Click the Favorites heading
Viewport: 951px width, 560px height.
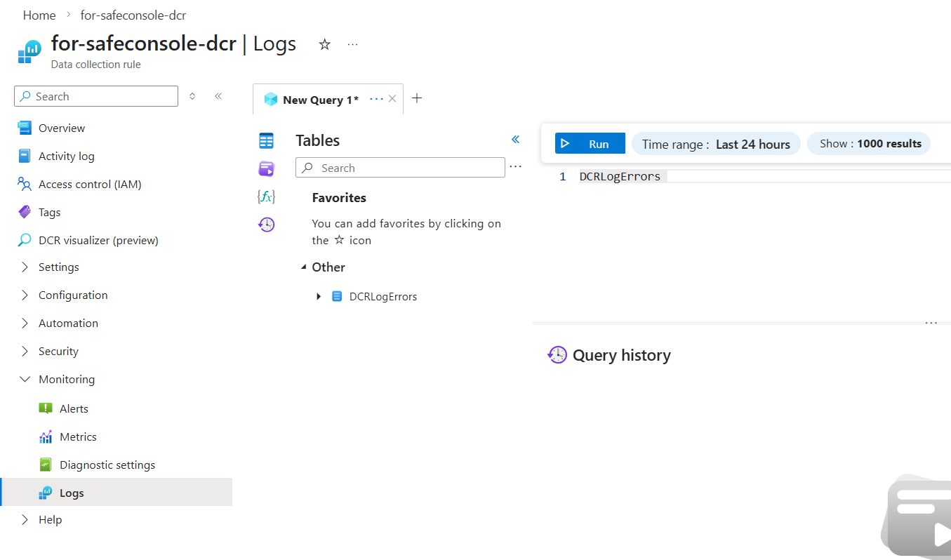click(x=339, y=198)
